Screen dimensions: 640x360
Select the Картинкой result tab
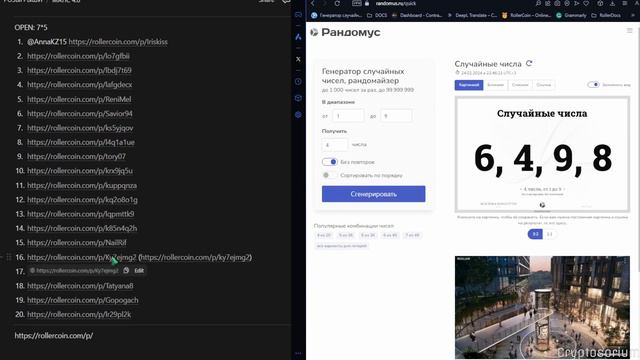469,85
